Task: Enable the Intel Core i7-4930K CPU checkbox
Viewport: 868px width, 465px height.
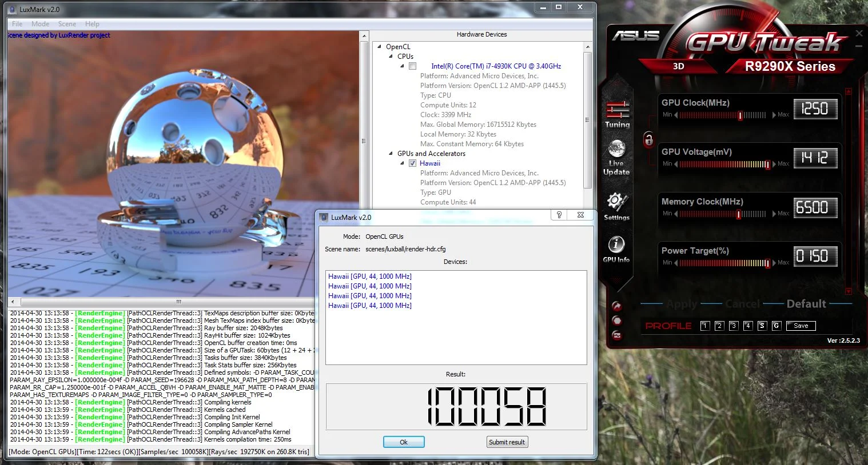Action: (412, 66)
